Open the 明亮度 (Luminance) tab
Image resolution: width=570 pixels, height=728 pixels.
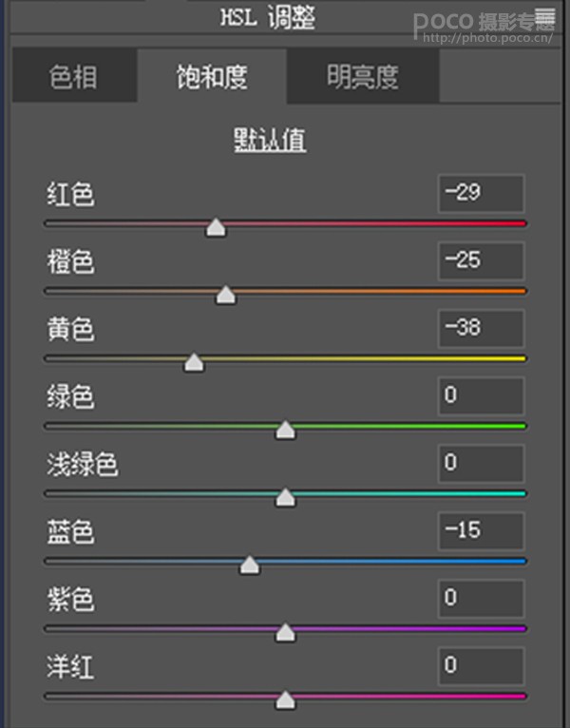tap(362, 77)
